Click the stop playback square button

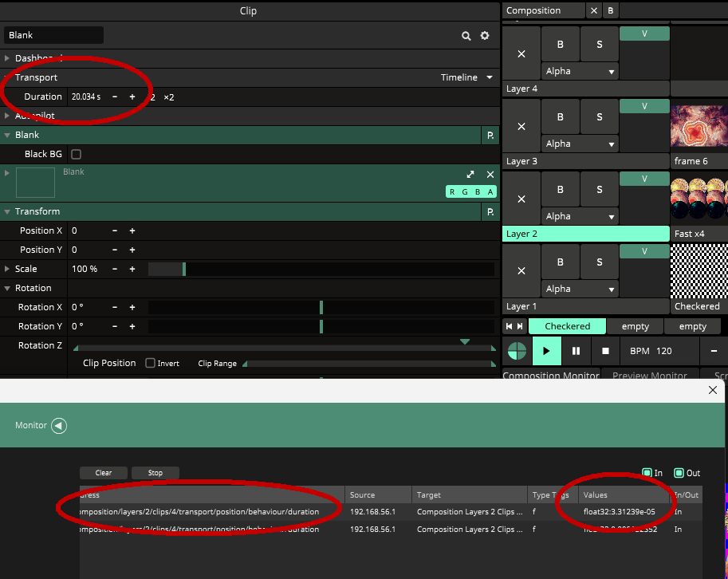(605, 351)
